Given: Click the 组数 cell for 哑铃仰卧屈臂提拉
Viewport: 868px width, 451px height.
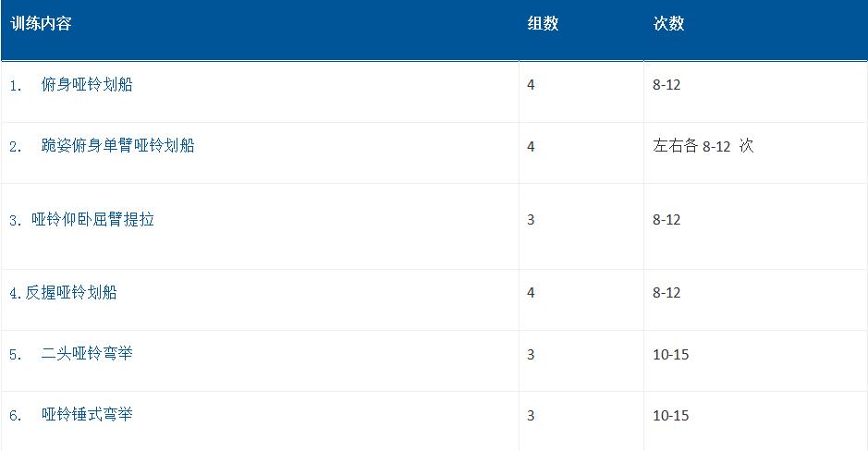Looking at the screenshot, I should pyautogui.click(x=531, y=220).
